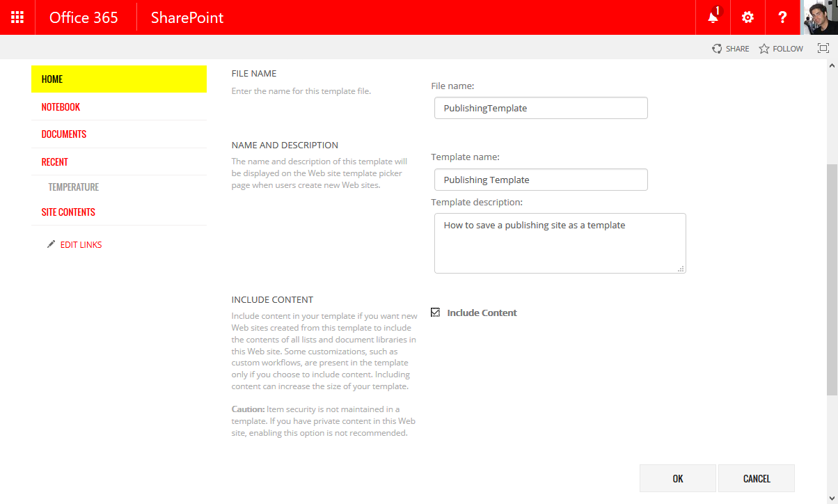Open the DOCUMENTS section
This screenshot has height=504, width=838.
tap(65, 134)
